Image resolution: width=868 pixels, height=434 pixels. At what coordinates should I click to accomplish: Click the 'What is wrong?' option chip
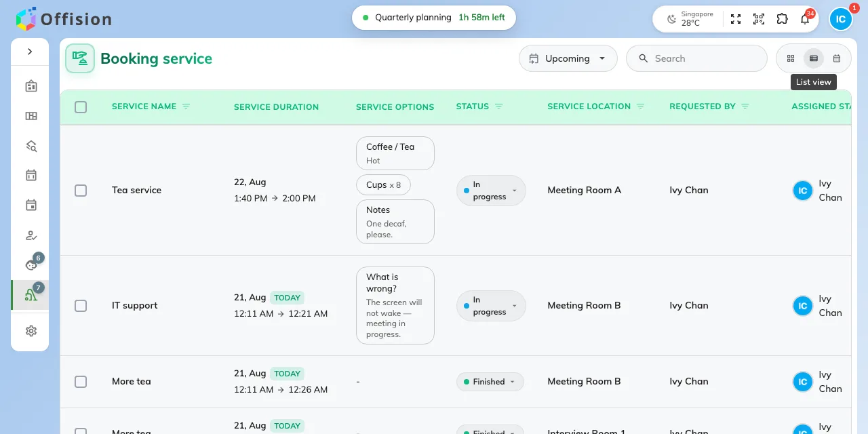395,305
